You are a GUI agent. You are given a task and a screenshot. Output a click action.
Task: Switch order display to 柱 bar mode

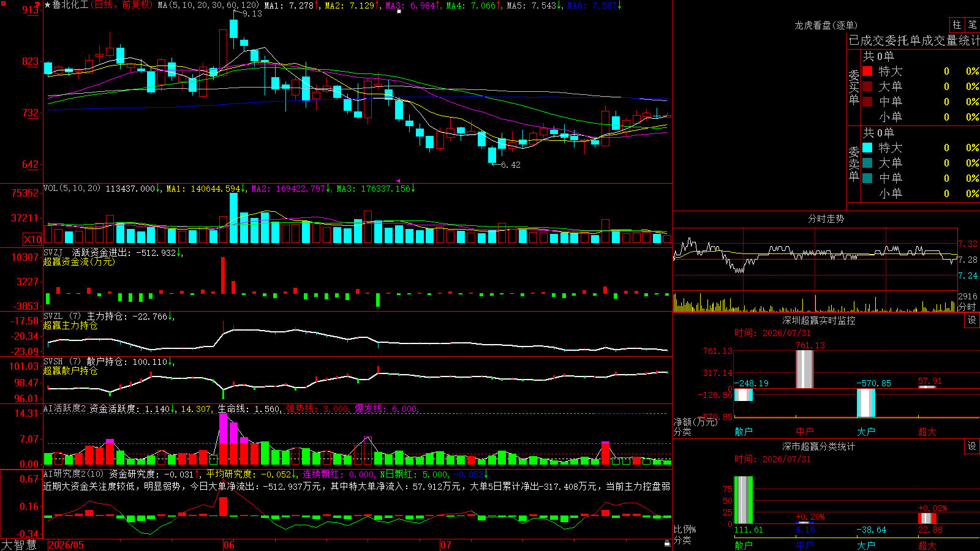pyautogui.click(x=957, y=24)
